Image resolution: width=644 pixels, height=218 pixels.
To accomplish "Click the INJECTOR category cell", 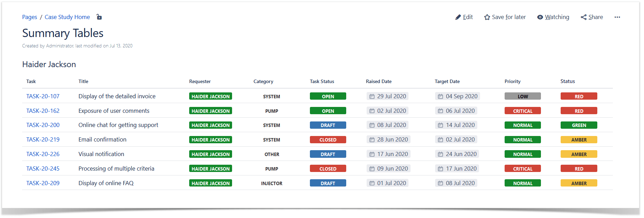I will click(x=272, y=183).
